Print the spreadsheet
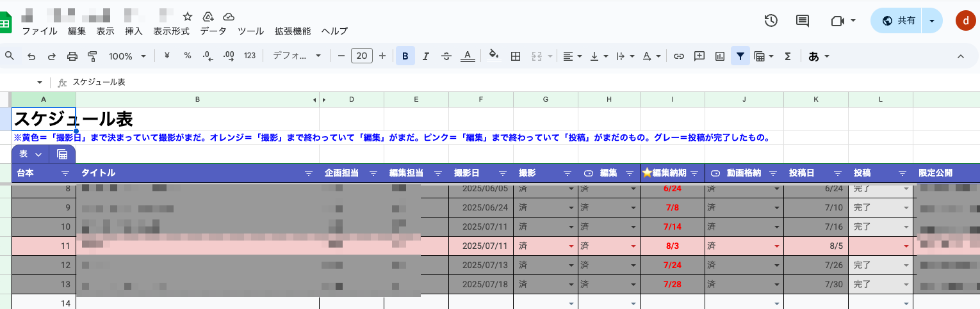Viewport: 980px width, 309px height. click(72, 56)
